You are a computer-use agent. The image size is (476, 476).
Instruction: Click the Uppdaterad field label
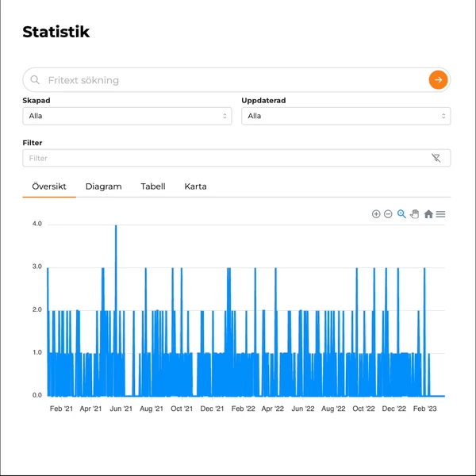(263, 101)
